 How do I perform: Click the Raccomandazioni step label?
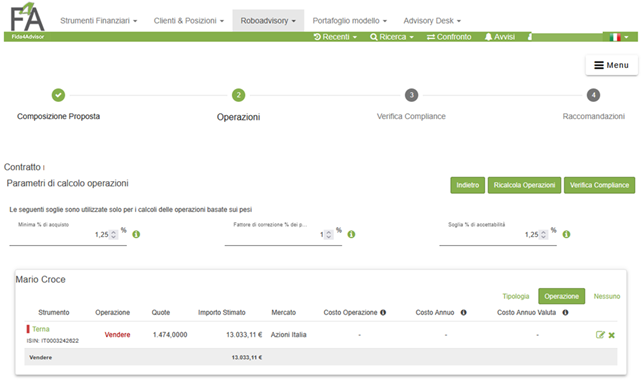593,116
